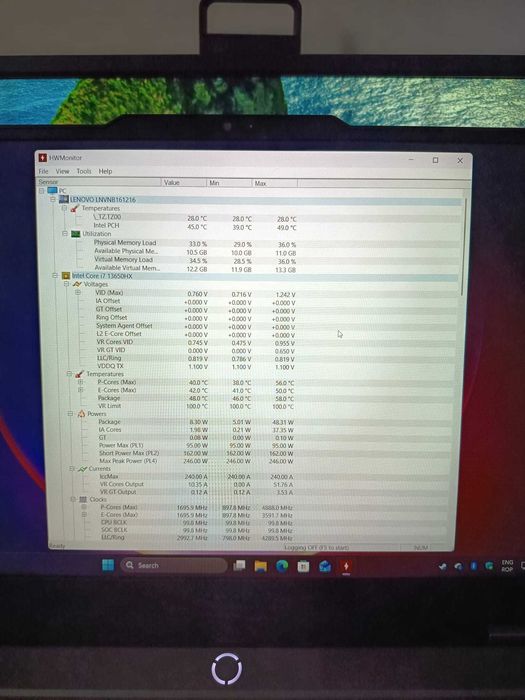The image size is (525, 700).
Task: Click the thermometer icon beside LENOVO Temperatures
Action: click(75, 208)
